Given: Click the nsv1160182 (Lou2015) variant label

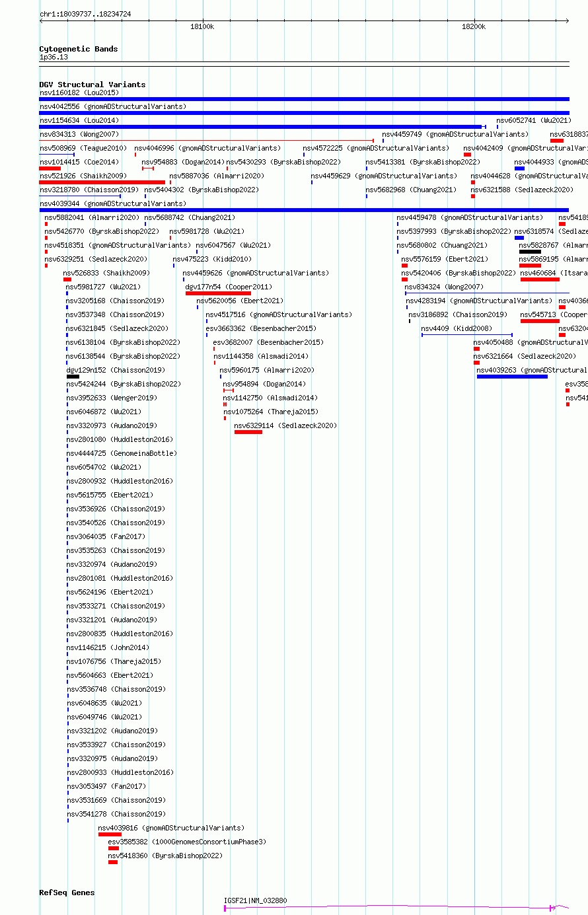Looking at the screenshot, I should click(79, 92).
